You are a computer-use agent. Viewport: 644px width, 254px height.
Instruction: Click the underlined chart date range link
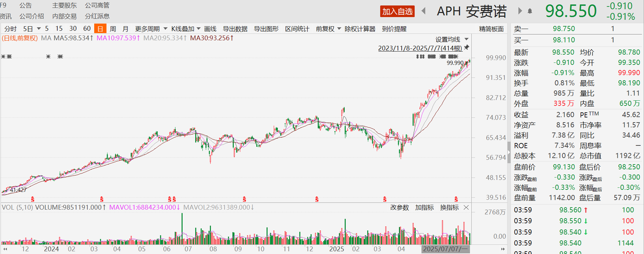[420, 48]
